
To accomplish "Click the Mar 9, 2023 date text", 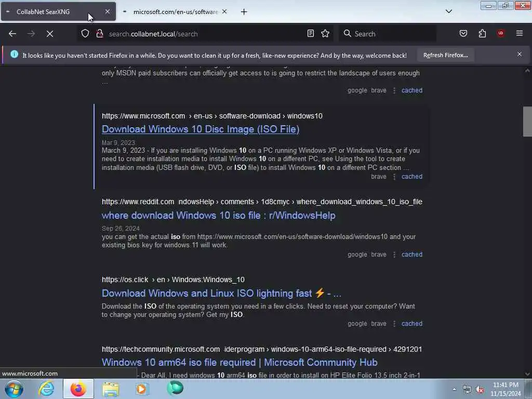I will (118, 142).
